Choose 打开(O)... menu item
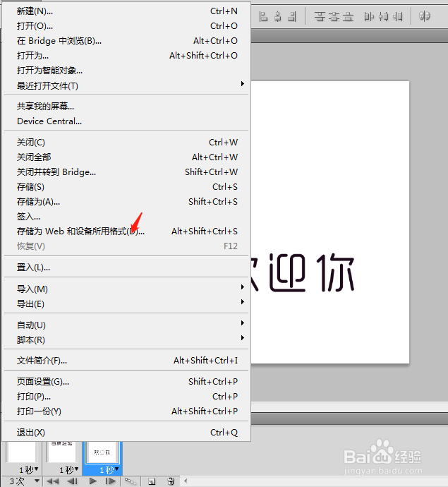This screenshot has height=487, width=448. (126, 26)
